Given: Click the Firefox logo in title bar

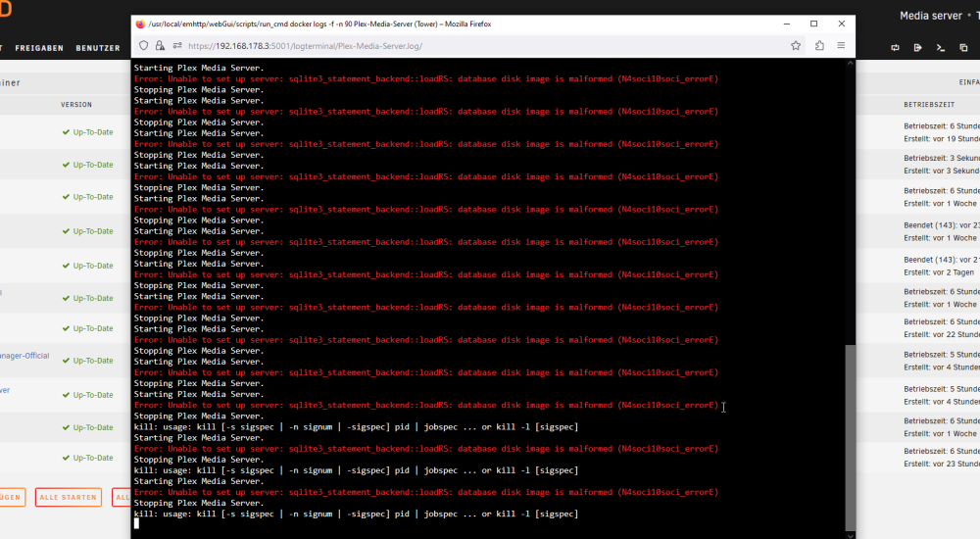Looking at the screenshot, I should click(x=140, y=24).
